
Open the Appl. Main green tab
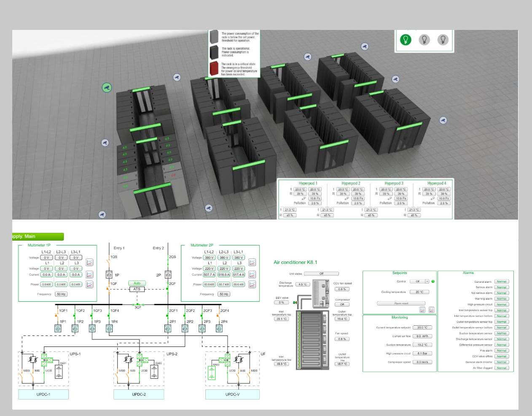[38, 236]
